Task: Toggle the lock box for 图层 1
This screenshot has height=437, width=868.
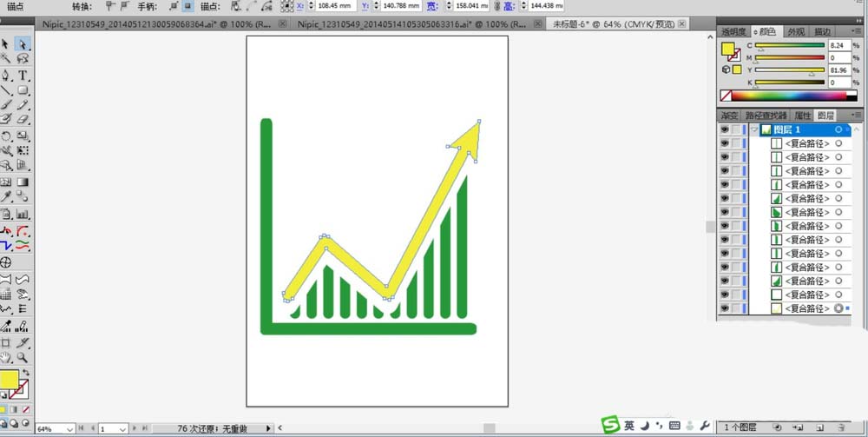Action: (737, 129)
